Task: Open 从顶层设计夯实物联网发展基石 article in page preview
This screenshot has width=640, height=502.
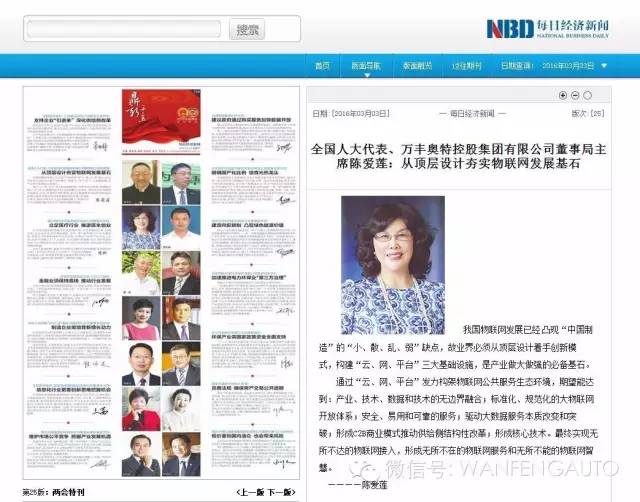Action: [x=75, y=172]
